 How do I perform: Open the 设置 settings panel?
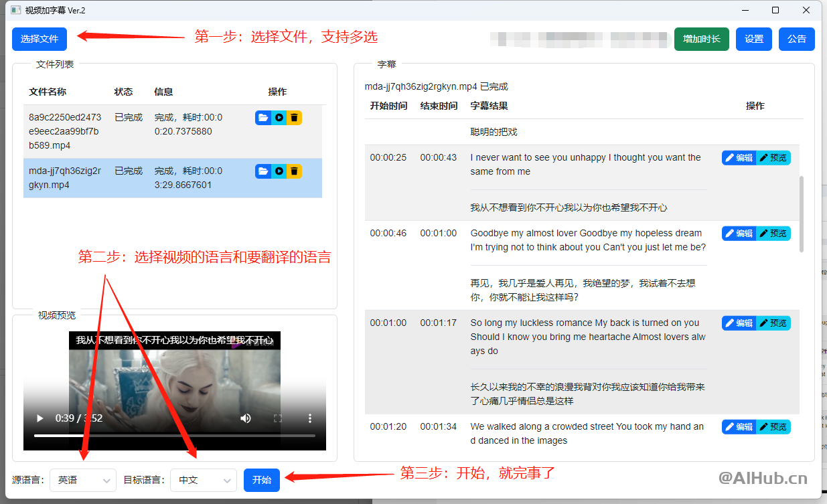click(x=754, y=39)
